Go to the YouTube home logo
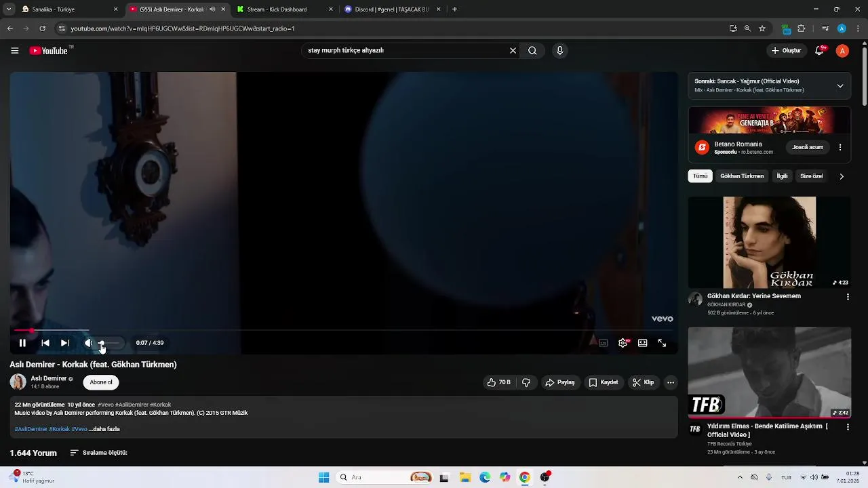 tap(48, 51)
